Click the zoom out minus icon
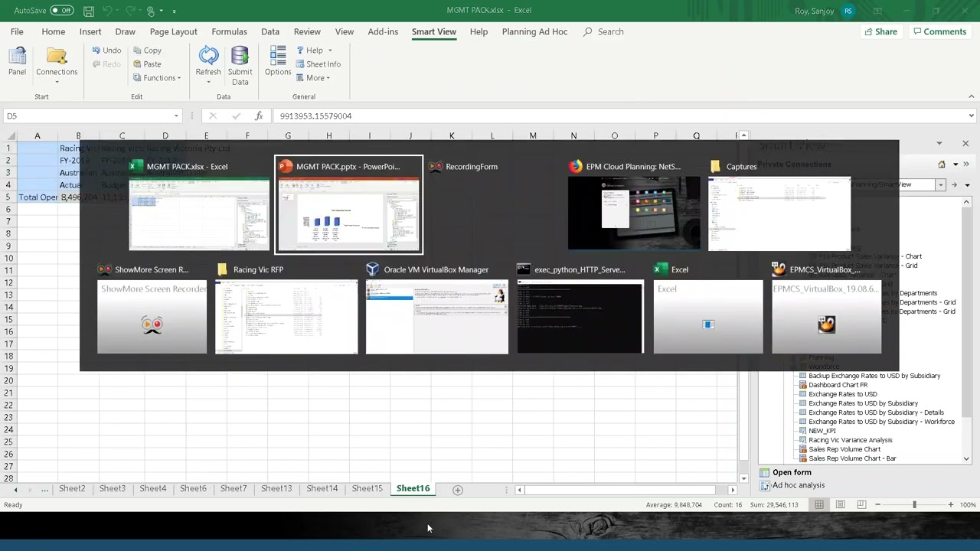The height and width of the screenshot is (551, 980). tap(878, 504)
